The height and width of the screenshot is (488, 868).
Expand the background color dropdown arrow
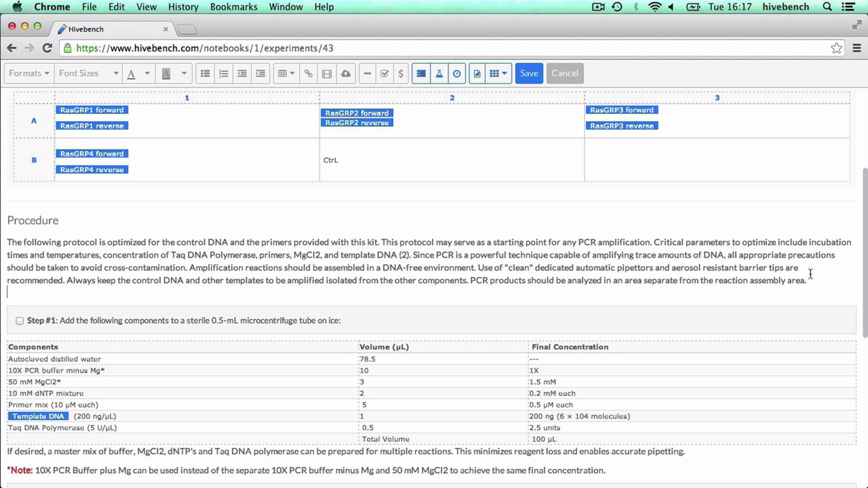click(x=184, y=73)
